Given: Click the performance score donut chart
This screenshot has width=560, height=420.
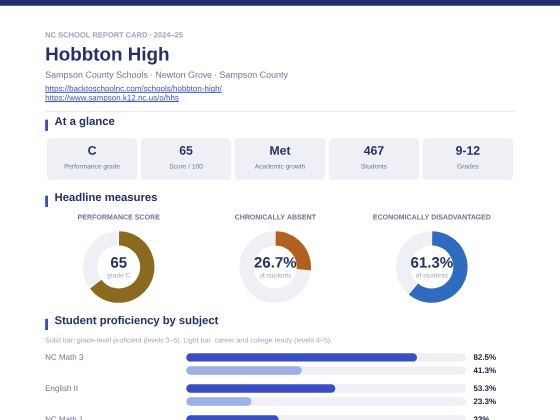Looking at the screenshot, I should tap(119, 267).
